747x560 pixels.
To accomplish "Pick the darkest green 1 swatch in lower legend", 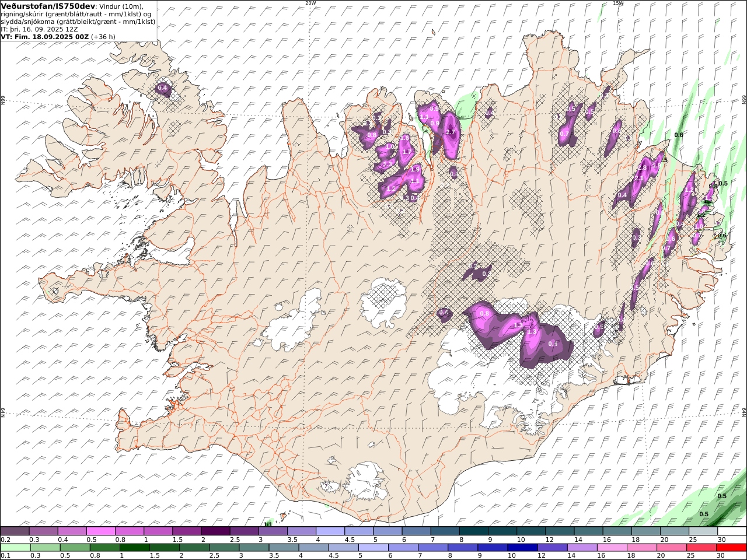I will (x=134, y=548).
